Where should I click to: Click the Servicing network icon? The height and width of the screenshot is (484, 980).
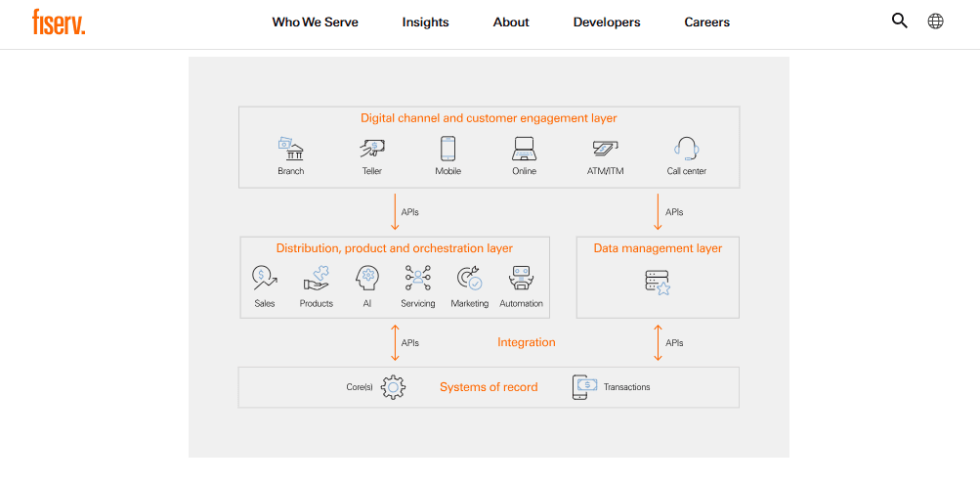point(417,279)
